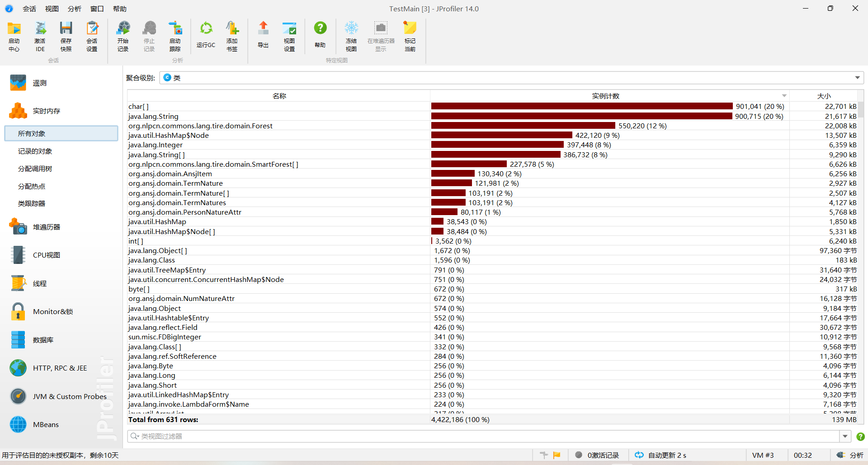Click the 激活 IDE toolbar icon

[x=40, y=36]
